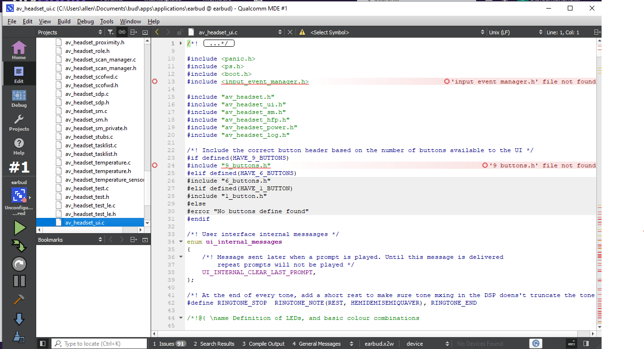This screenshot has height=349, width=644.
Task: Click the blue refresh device button
Action: pos(536,343)
